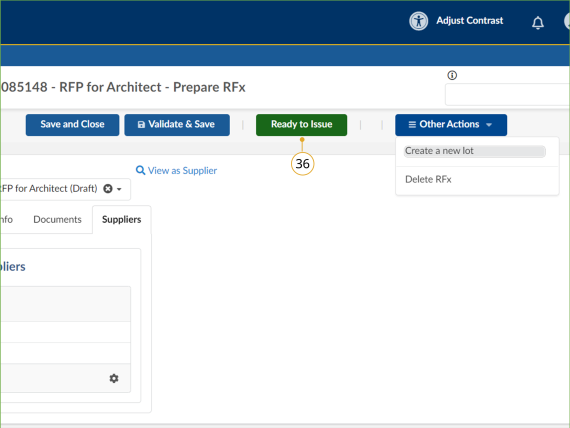Click the Adjust Contrast accessibility icon

pos(418,21)
